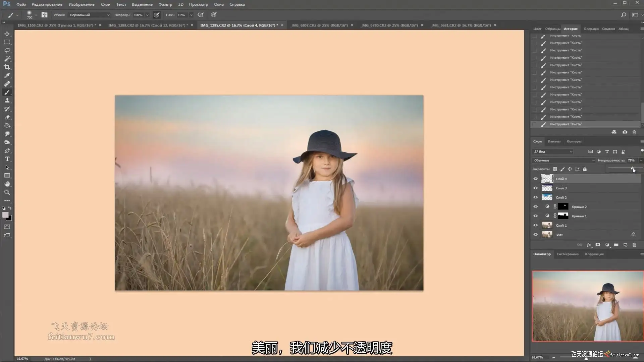Viewport: 644px width, 362px height.
Task: Hide the Слой 2 layer
Action: (x=536, y=197)
